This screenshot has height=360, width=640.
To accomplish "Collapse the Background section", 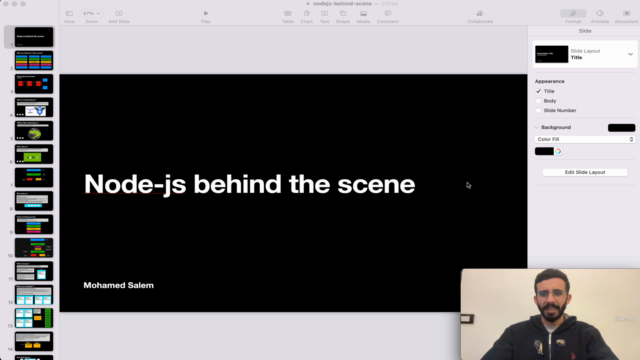I will tap(537, 127).
